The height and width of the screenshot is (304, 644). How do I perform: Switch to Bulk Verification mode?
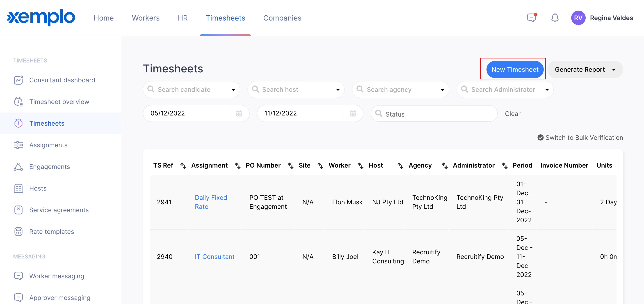[x=580, y=138]
